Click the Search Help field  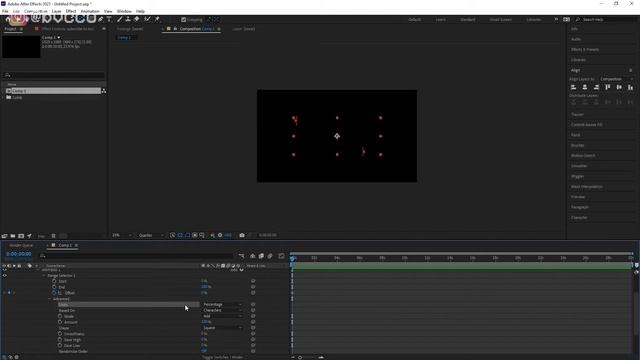(x=606, y=20)
